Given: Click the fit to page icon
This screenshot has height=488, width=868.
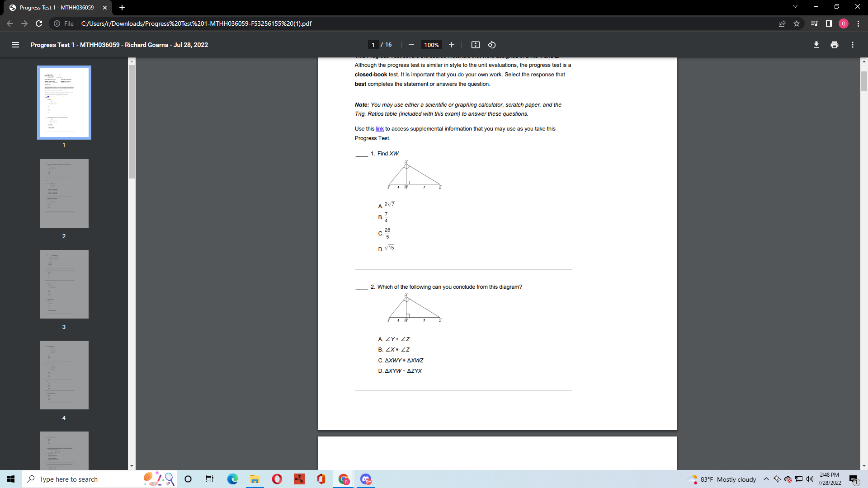Looking at the screenshot, I should tap(476, 45).
